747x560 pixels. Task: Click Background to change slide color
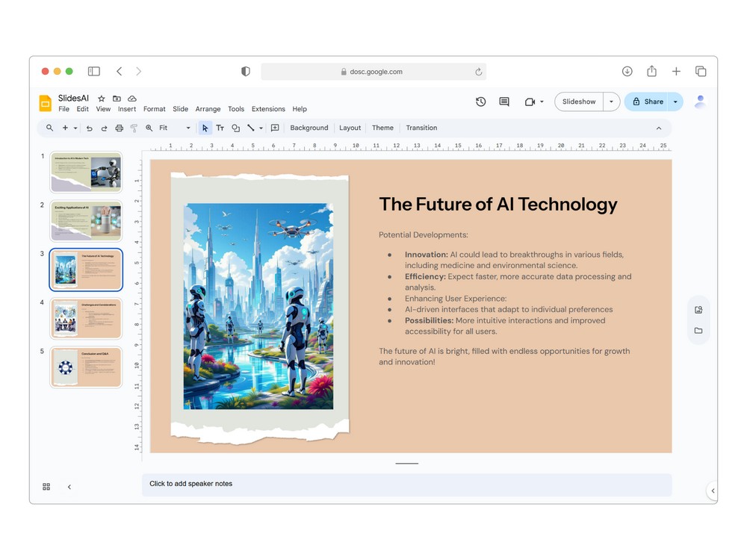coord(309,128)
